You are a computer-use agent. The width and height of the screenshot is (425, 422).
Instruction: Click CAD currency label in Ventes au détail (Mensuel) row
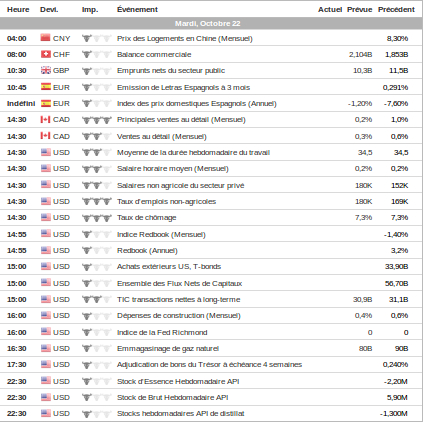pyautogui.click(x=61, y=136)
